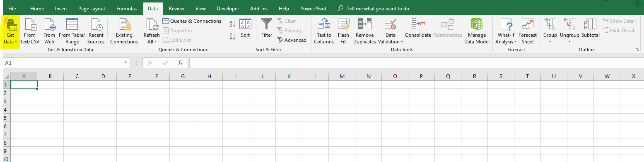Image resolution: width=644 pixels, height=162 pixels.
Task: Open Advanced filter options
Action: click(x=292, y=40)
